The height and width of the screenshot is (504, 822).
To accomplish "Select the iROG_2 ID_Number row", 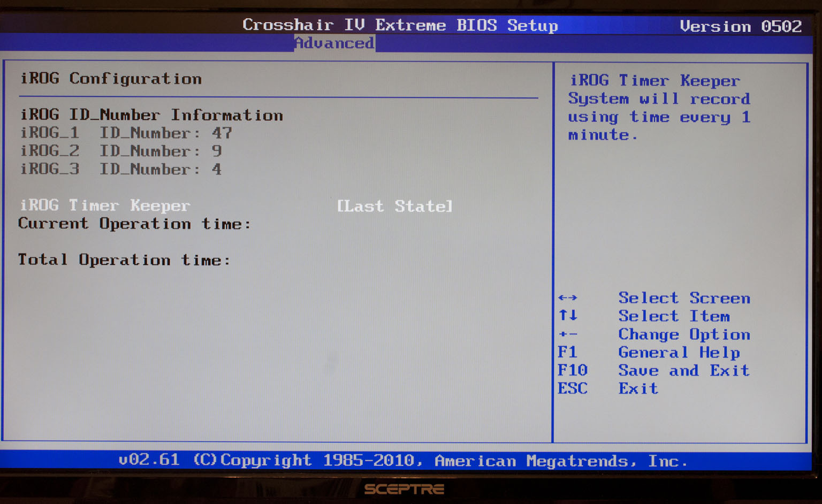I will click(121, 151).
